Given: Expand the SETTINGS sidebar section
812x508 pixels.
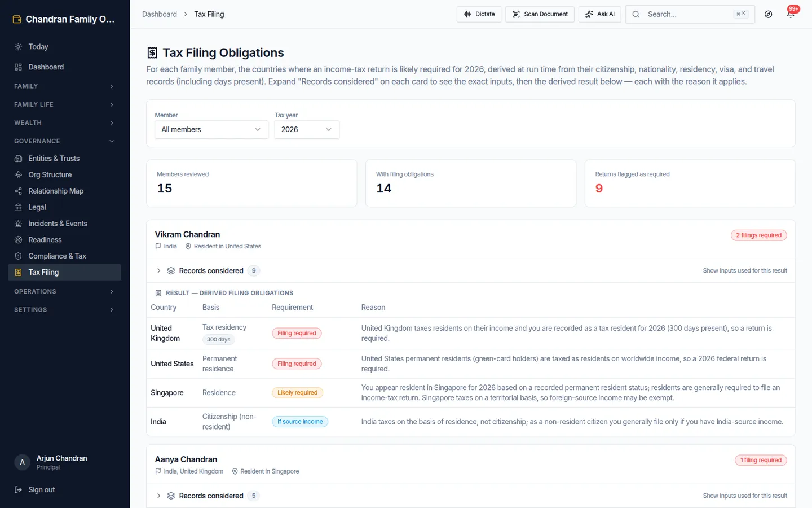Looking at the screenshot, I should click(65, 310).
